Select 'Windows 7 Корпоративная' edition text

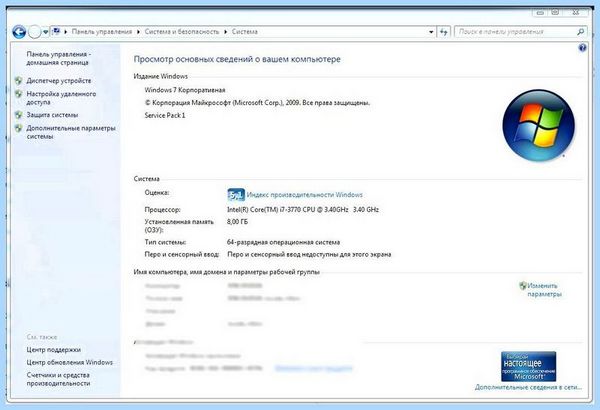[x=185, y=90]
